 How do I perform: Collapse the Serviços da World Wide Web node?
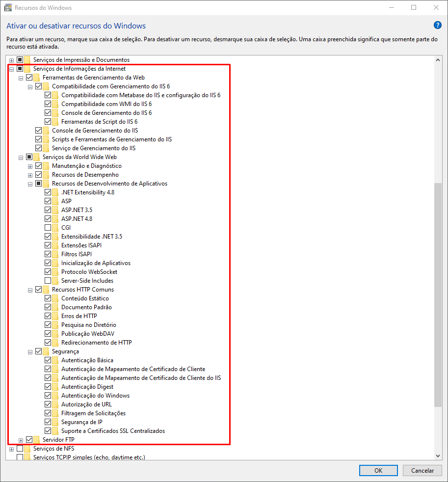pos(21,158)
